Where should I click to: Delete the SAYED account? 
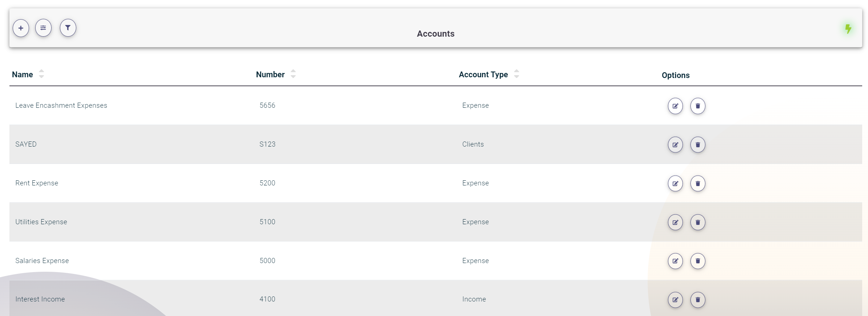click(697, 145)
